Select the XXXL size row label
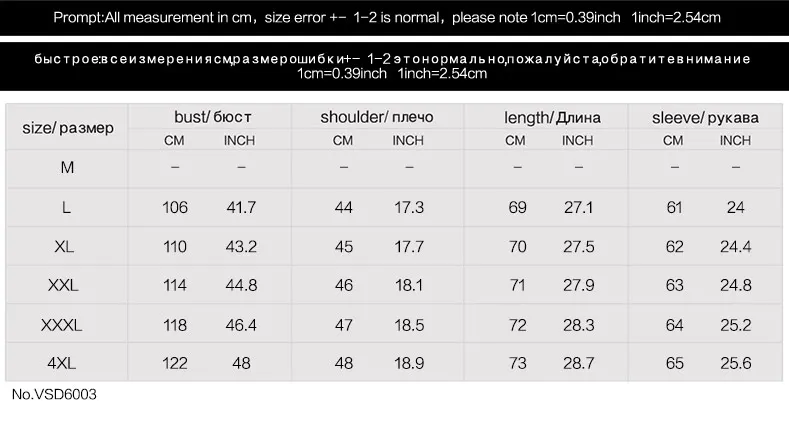 (x=61, y=325)
